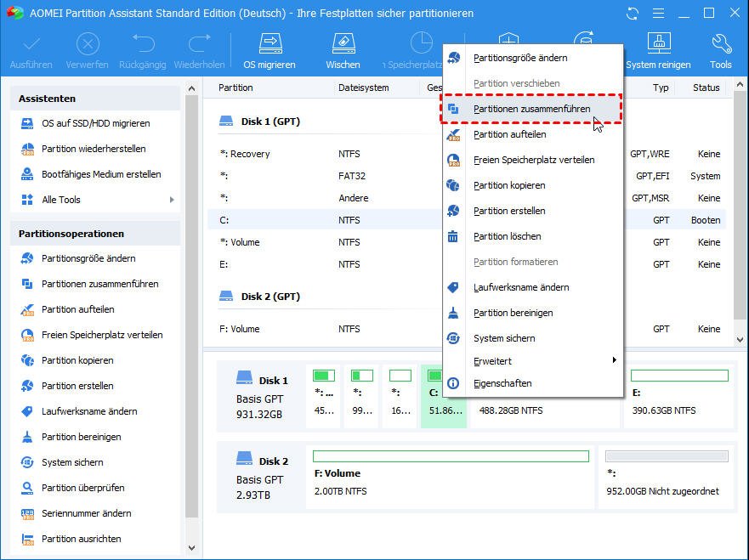
Task: Select C: 51.86 block in disk map
Action: click(444, 396)
